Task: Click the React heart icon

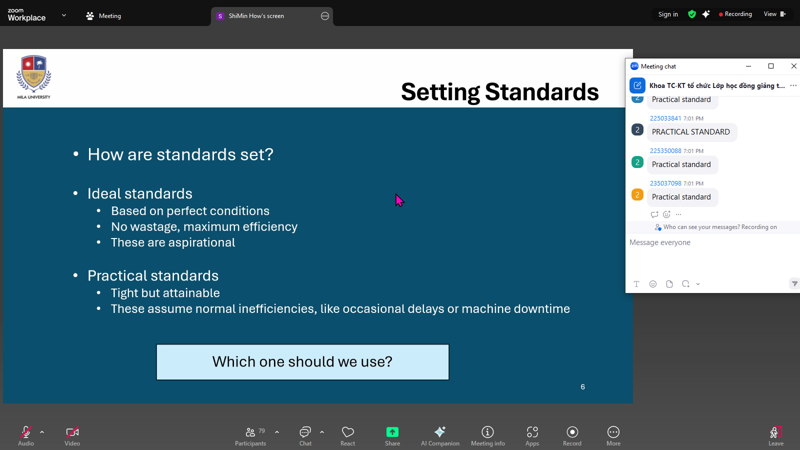Action: point(347,433)
